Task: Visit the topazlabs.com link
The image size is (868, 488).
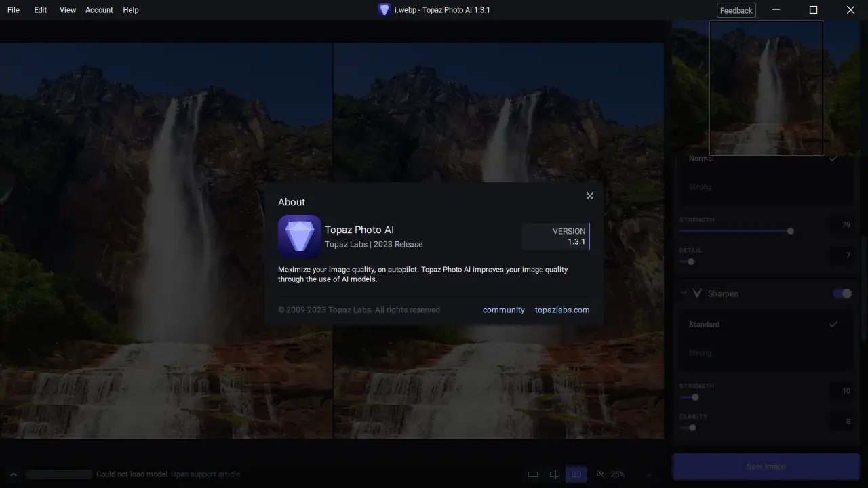Action: point(562,310)
